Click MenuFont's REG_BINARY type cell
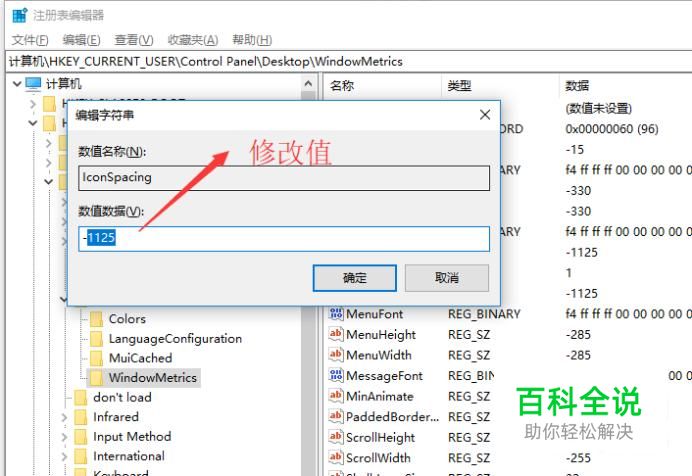 [484, 314]
